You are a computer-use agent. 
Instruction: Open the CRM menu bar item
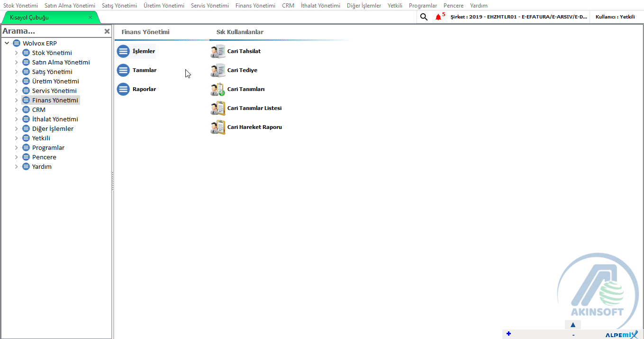(x=288, y=6)
